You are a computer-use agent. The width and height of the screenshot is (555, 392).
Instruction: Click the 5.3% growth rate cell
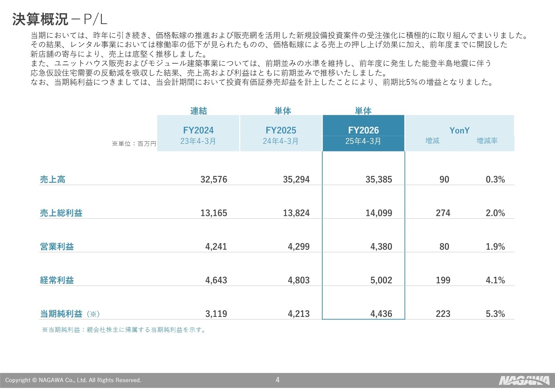pyautogui.click(x=495, y=314)
